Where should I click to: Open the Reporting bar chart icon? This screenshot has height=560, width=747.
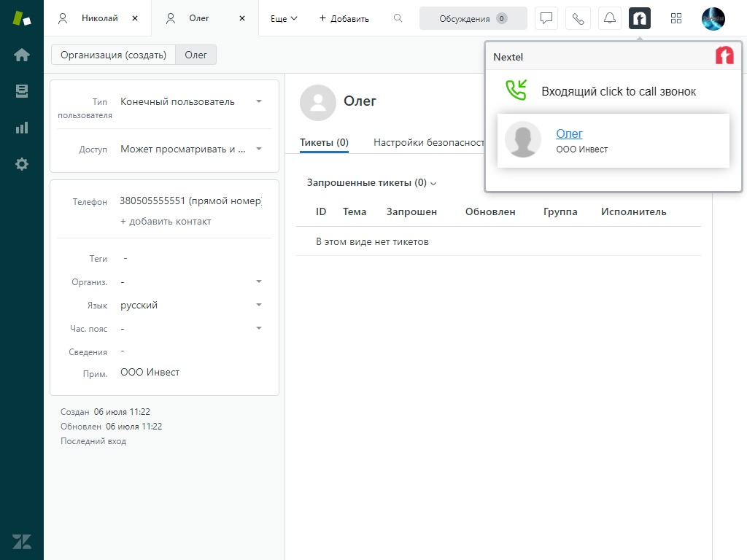point(22,128)
